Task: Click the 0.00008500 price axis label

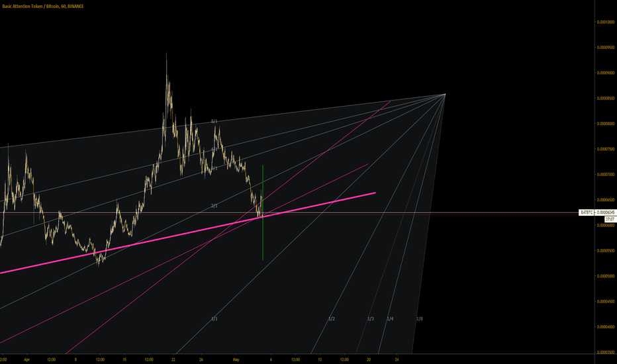Action: tap(606, 99)
